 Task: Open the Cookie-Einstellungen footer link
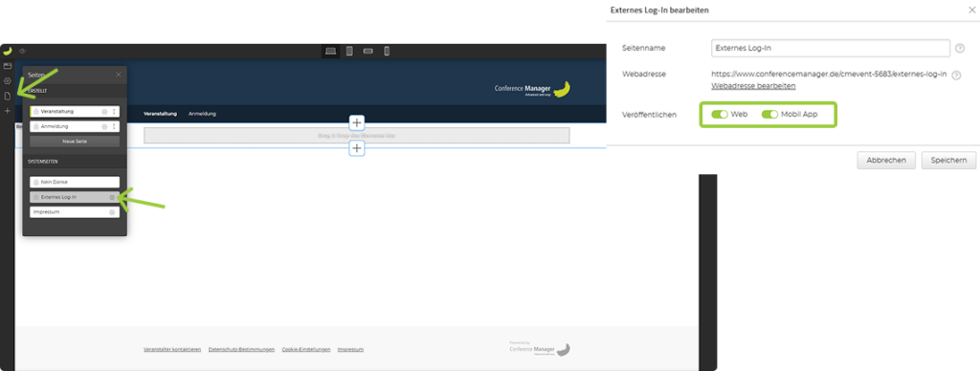pyautogui.click(x=305, y=350)
